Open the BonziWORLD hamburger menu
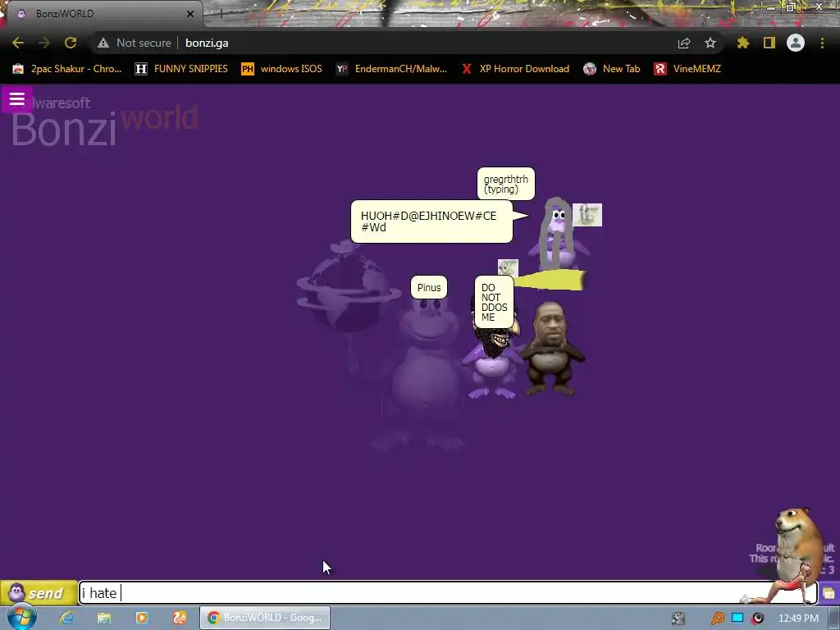840x630 pixels. click(x=16, y=99)
